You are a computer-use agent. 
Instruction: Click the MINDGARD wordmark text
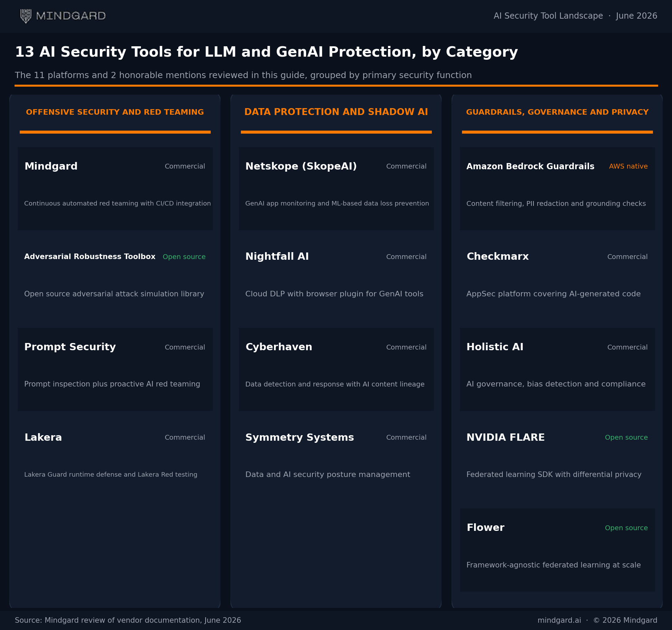(x=71, y=16)
